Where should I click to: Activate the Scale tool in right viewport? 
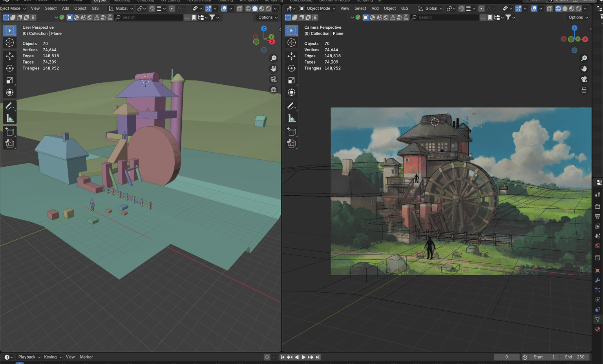click(x=291, y=80)
